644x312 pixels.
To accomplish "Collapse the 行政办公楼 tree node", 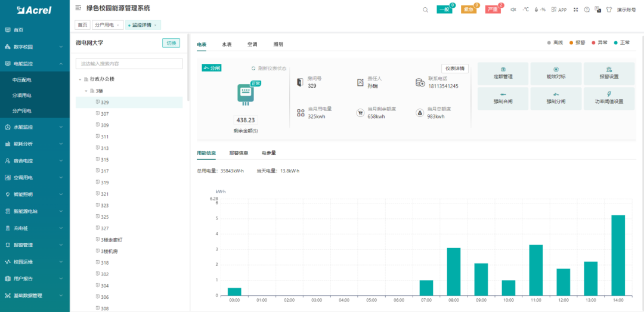I will click(80, 79).
